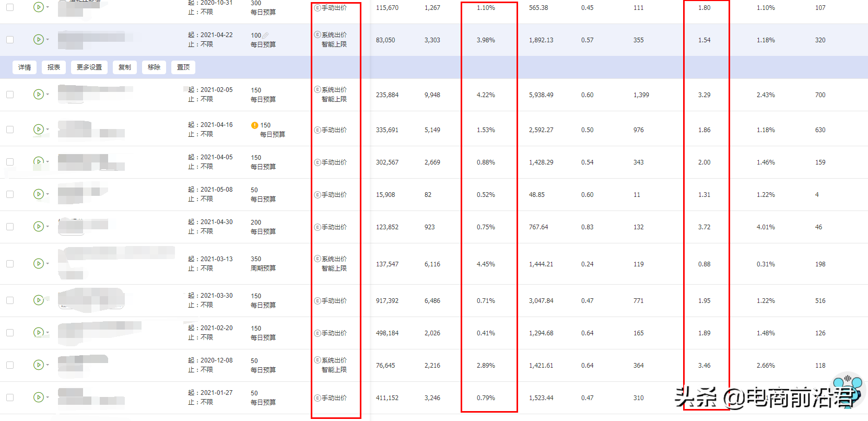Click the spend value 5,938.49

541,95
